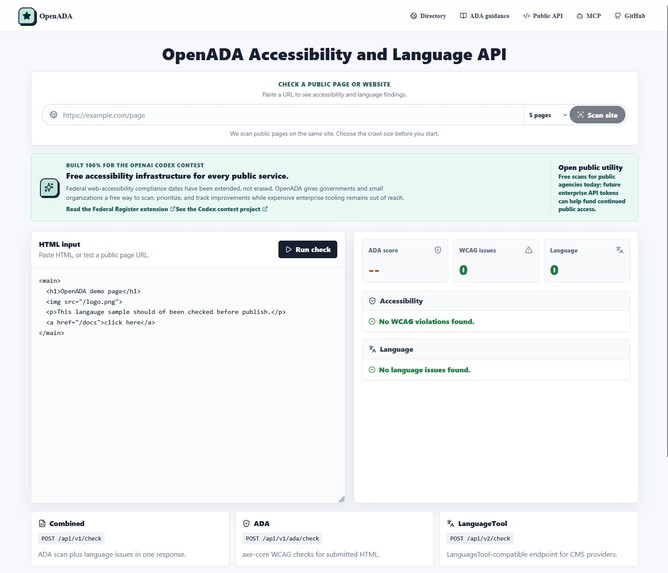Viewport: 668px width, 573px height.
Task: Click the translate icon on Language card
Action: point(619,250)
